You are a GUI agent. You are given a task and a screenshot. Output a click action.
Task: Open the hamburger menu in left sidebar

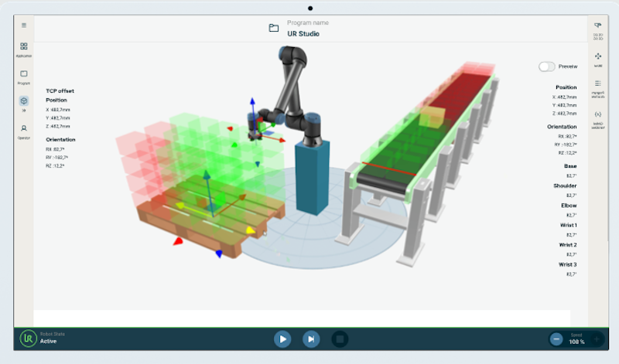tap(24, 26)
